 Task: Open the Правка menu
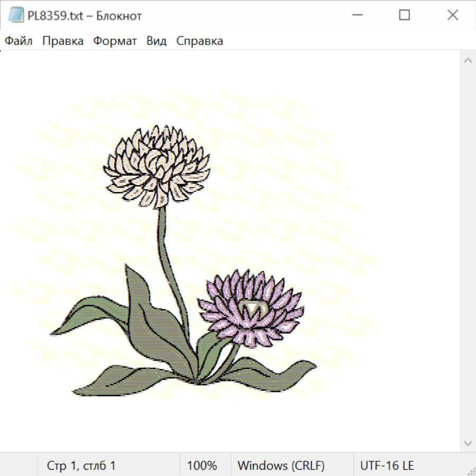(x=63, y=41)
